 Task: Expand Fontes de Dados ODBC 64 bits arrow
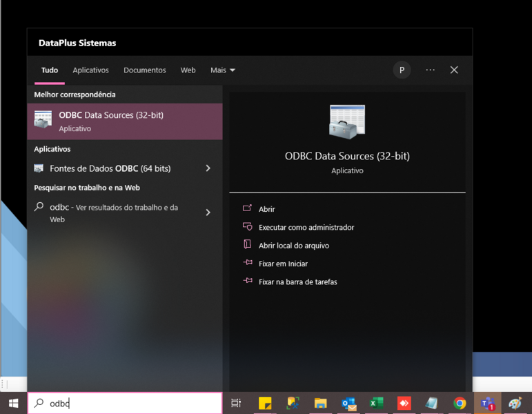[208, 168]
